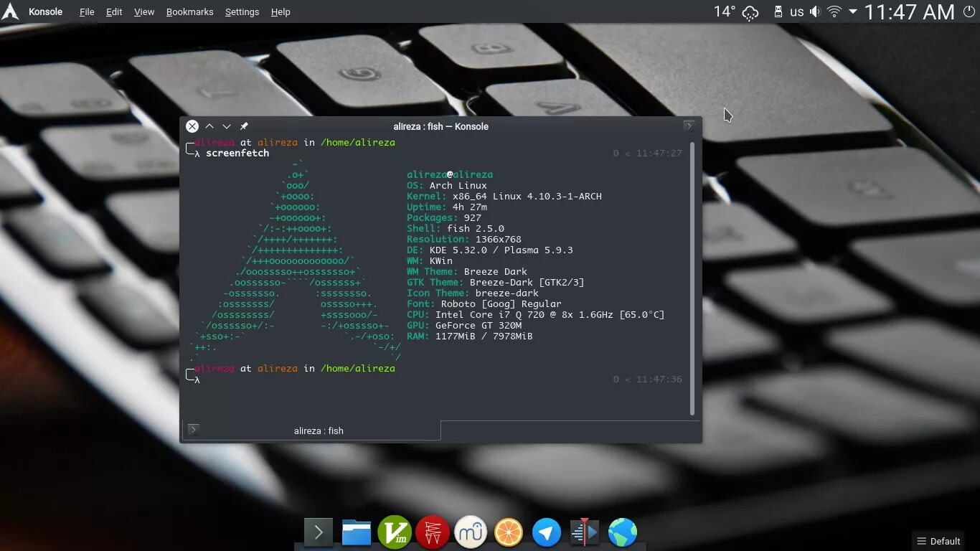
Task: Click the 'WM: KWin' line
Action: 430,260
